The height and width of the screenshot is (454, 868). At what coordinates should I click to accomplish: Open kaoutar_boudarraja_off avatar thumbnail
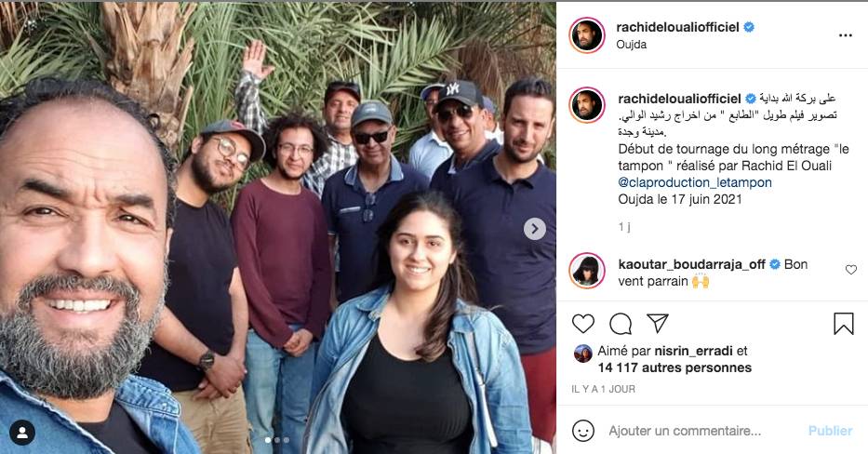tap(587, 271)
